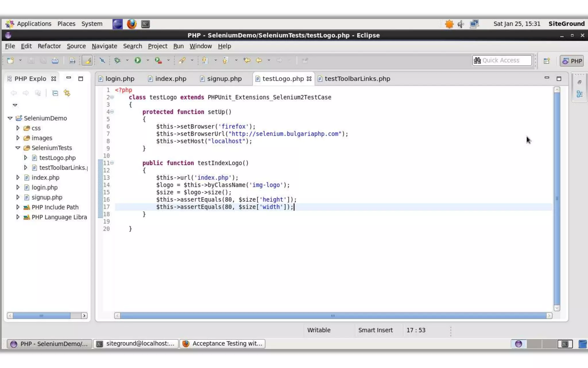Switch to testToolbarLinks.php tab
Image resolution: width=588 pixels, height=368 pixels.
(357, 79)
